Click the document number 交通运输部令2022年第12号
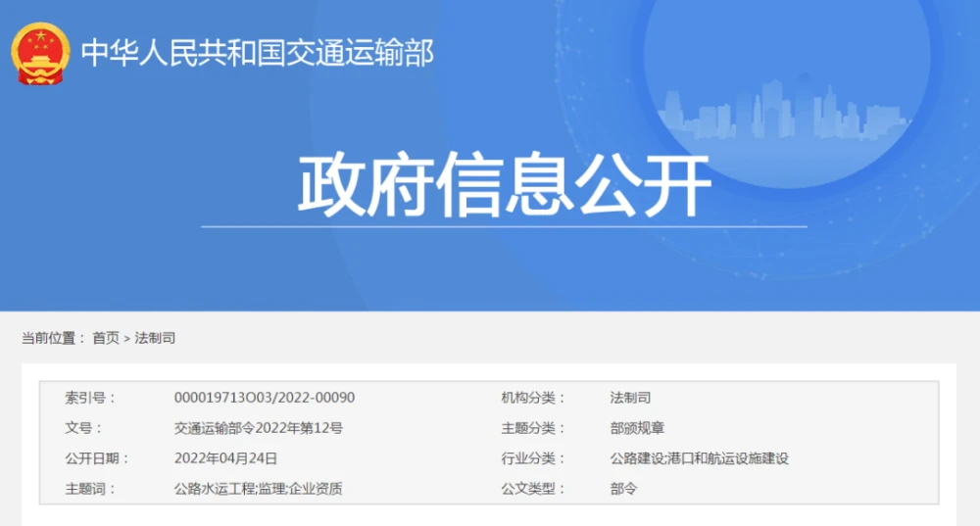The image size is (980, 526). coord(258,428)
